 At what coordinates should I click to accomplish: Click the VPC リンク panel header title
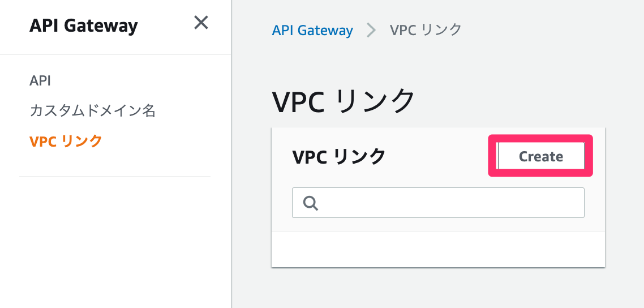[x=339, y=156]
